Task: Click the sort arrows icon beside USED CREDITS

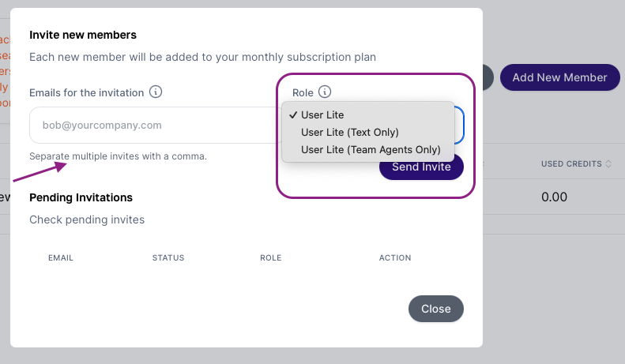Action: pos(608,163)
